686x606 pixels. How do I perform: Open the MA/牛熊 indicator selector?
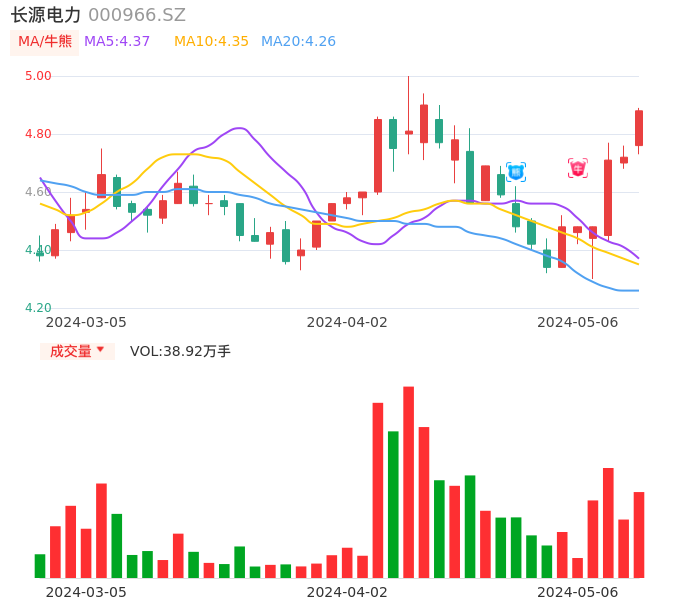point(45,41)
